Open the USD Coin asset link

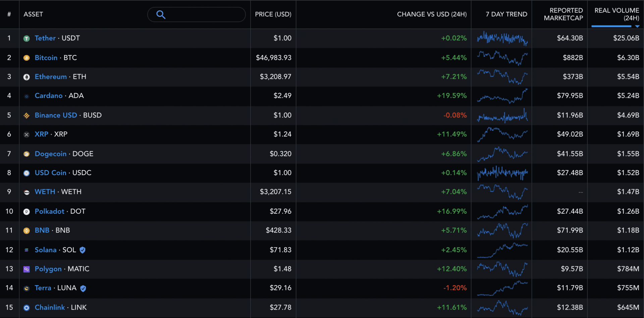tap(51, 173)
